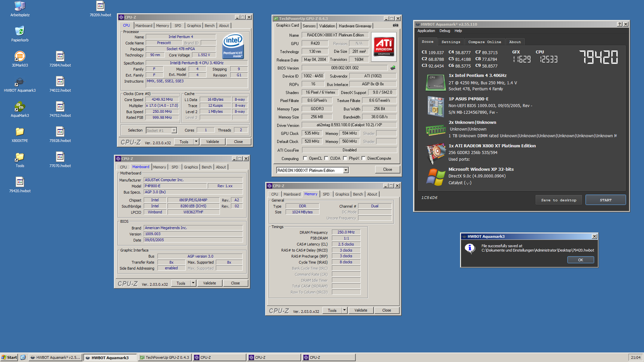Click the Windows logo icon in Aquamark3
The height and width of the screenshot is (362, 644).
click(435, 177)
